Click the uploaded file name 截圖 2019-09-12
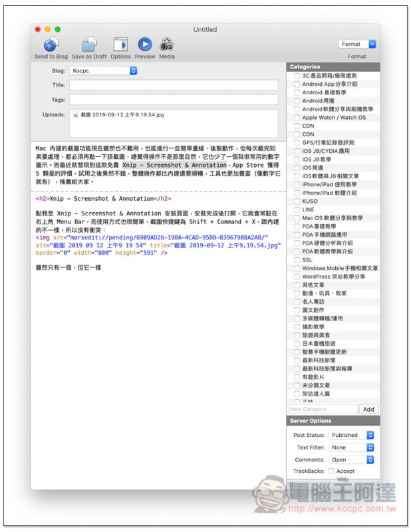The image size is (411, 532). point(122,115)
